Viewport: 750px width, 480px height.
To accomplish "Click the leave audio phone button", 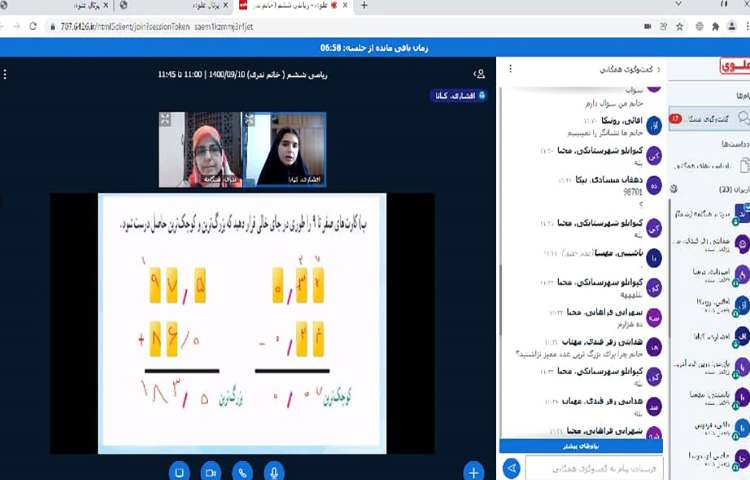I will (x=243, y=472).
